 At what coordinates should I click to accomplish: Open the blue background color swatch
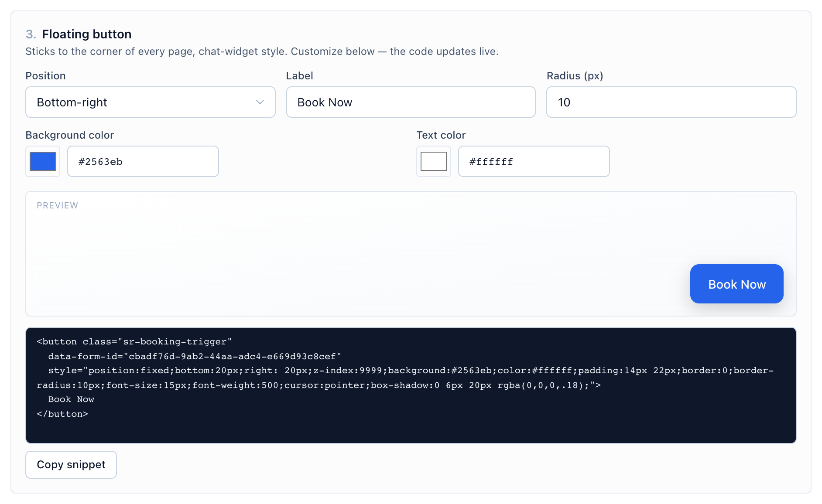coord(43,161)
